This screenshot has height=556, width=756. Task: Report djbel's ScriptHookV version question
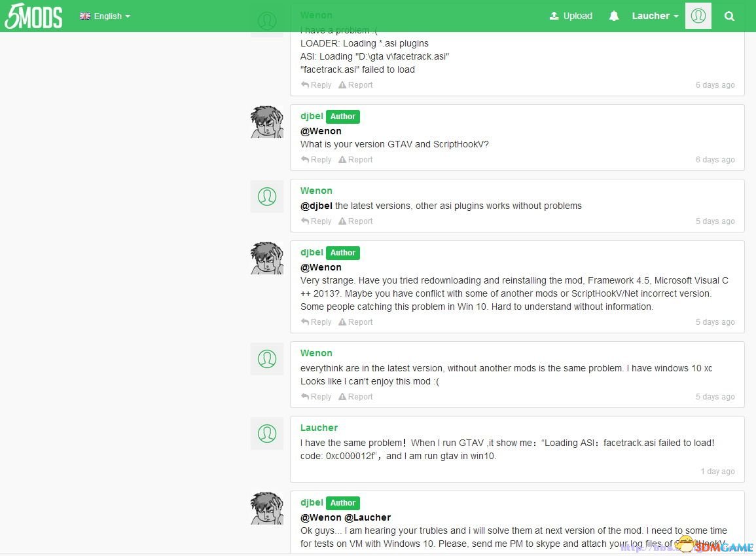point(355,160)
